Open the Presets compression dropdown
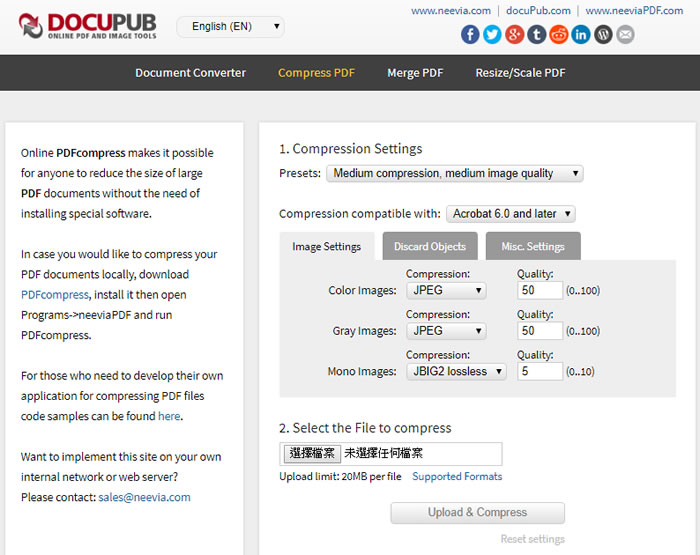700x555 pixels. (x=454, y=173)
